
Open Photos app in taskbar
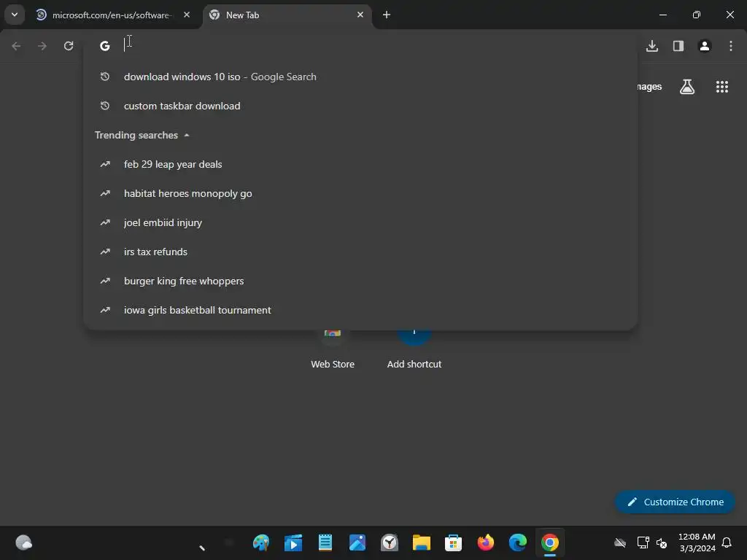357,542
